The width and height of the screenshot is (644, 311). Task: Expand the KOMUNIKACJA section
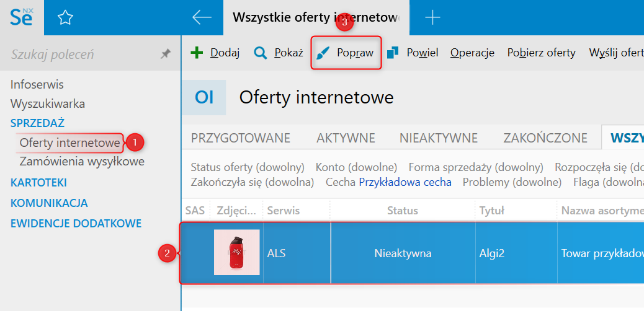coord(49,203)
